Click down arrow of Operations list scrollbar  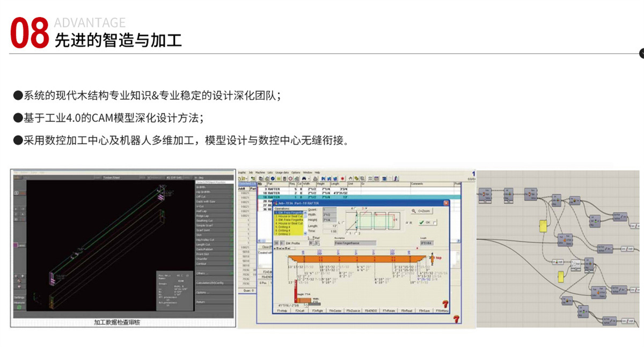click(305, 234)
